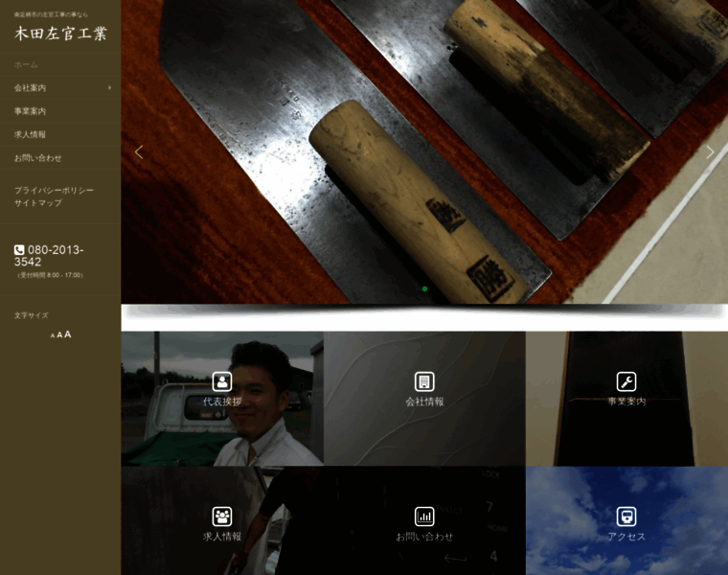Click the trowel slideshow hero image
This screenshot has width=728, height=575.
pos(424,151)
